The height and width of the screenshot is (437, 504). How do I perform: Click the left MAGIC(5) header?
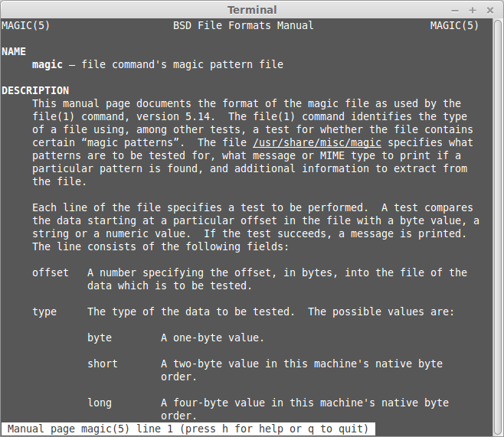pos(26,25)
